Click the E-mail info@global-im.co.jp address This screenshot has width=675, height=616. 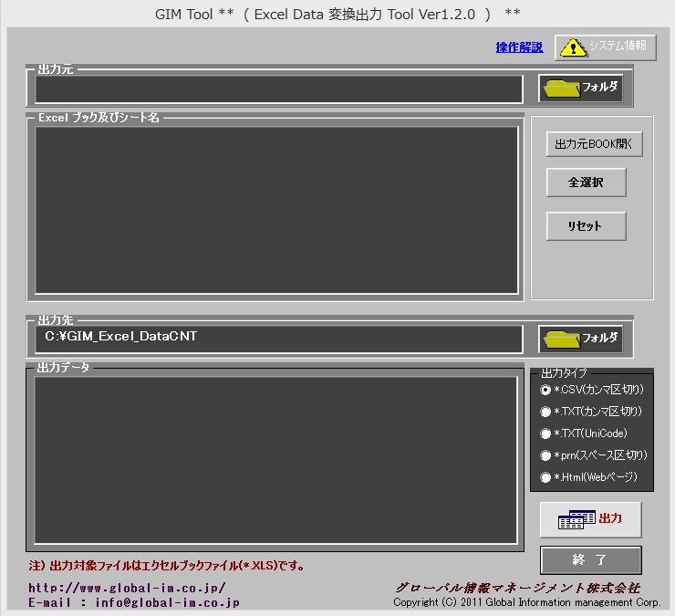click(x=134, y=602)
